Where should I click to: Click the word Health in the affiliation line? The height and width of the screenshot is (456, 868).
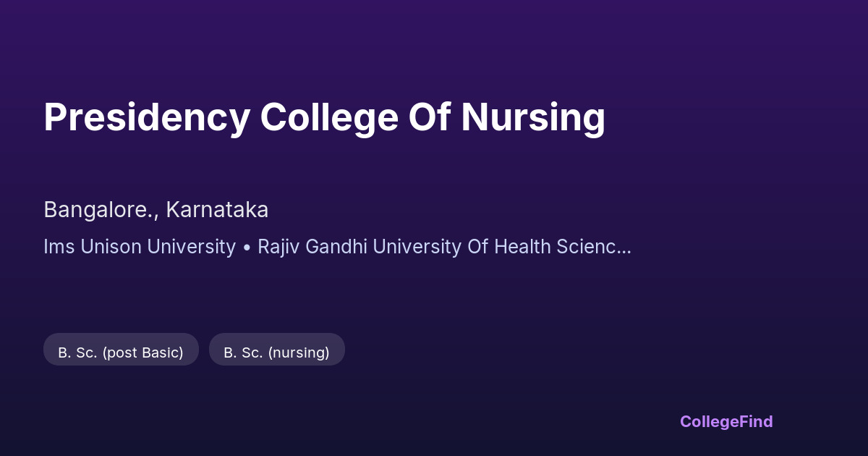[x=522, y=247]
